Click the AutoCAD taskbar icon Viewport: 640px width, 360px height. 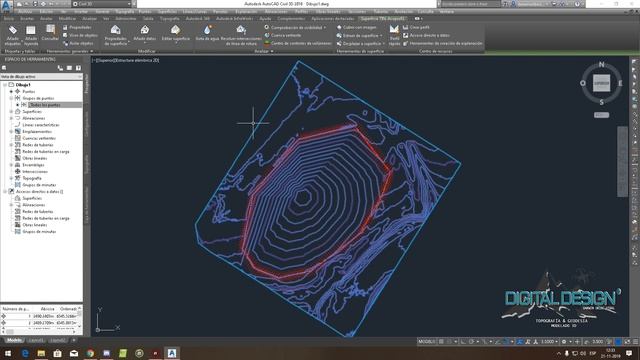pyautogui.click(x=172, y=353)
